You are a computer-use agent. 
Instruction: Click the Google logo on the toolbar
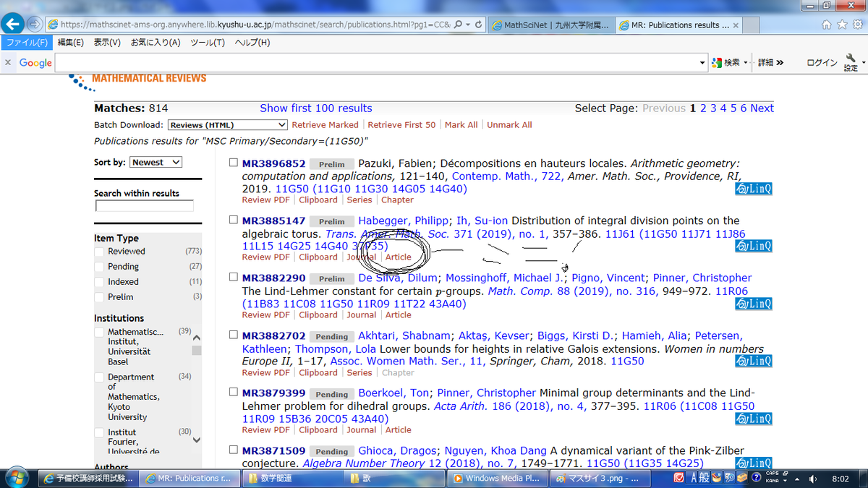pos(35,63)
